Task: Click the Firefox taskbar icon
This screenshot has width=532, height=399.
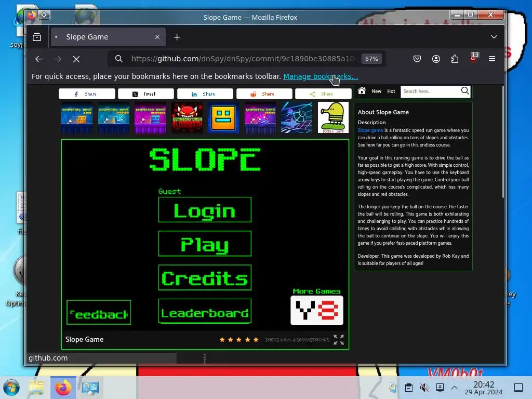Action: coord(63,388)
